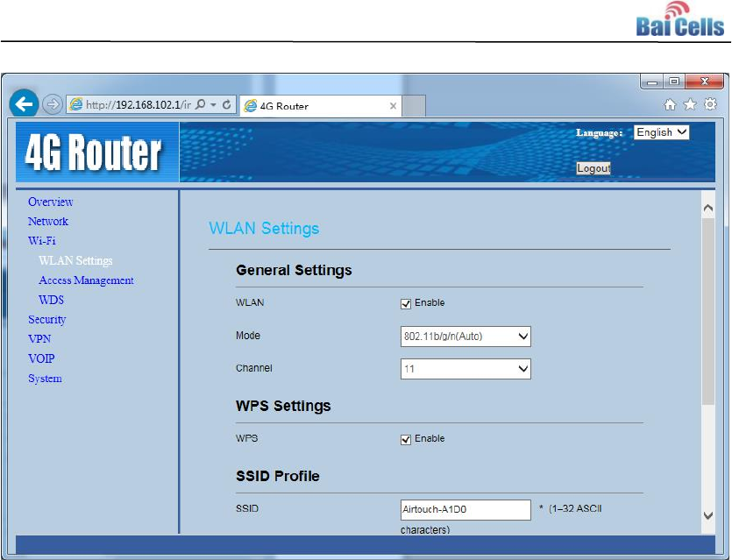The height and width of the screenshot is (560, 732).
Task: Click the refresh icon in address bar
Action: click(227, 104)
